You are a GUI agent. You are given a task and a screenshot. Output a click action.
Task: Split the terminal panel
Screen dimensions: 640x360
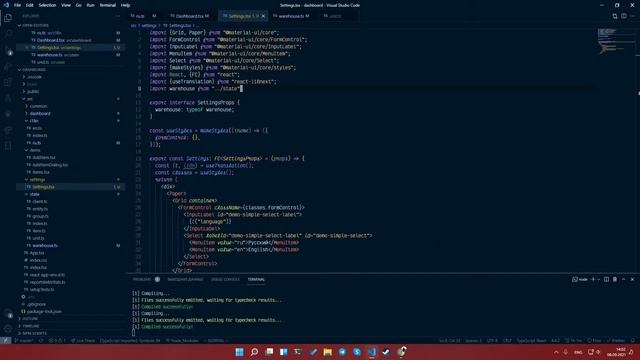[606, 279]
